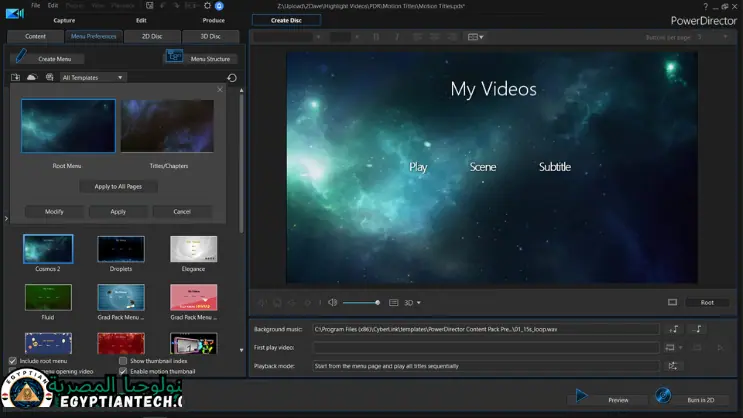Open the menu layout dropdown in the text toolbar
This screenshot has width=743, height=418.
(x=474, y=37)
